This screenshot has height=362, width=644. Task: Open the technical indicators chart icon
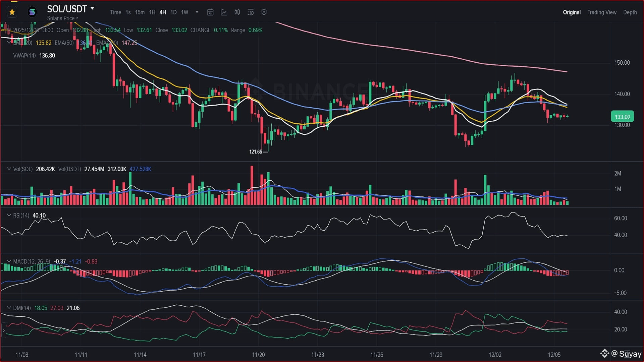224,12
